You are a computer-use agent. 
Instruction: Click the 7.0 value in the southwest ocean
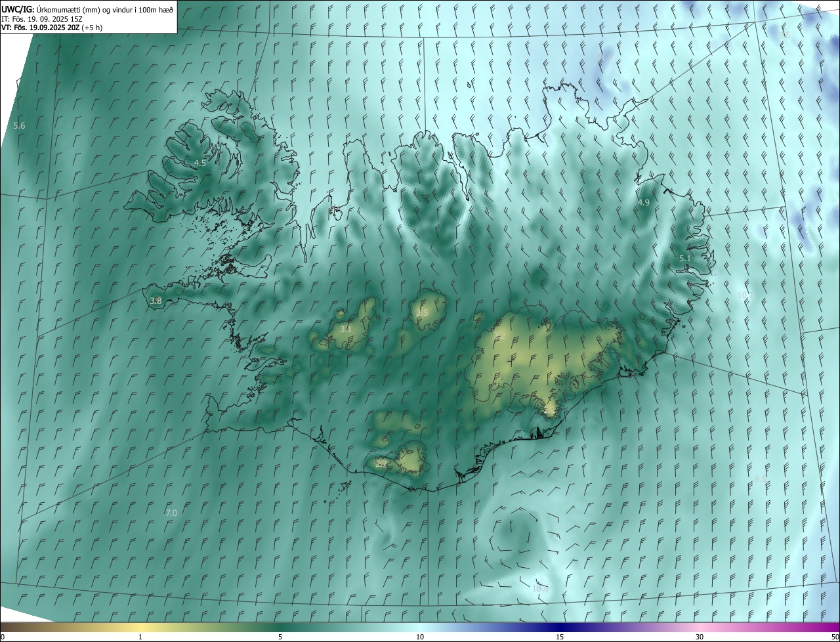pos(171,513)
